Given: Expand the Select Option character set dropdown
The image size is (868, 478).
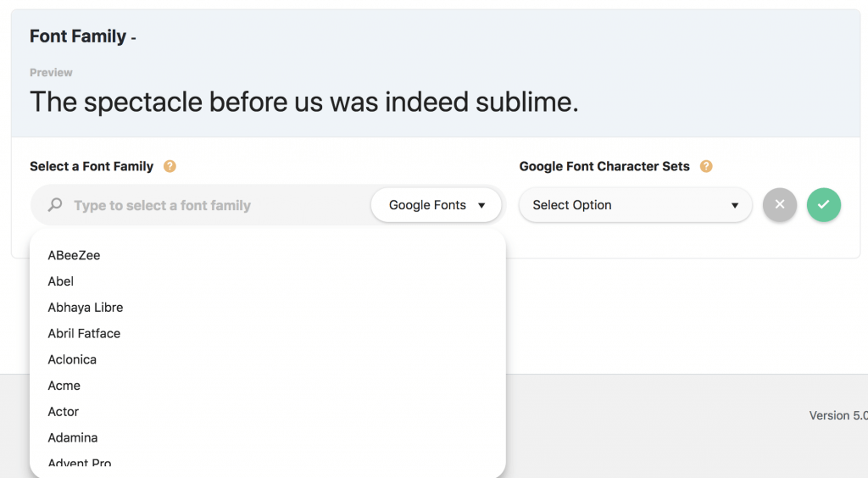Looking at the screenshot, I should 635,205.
